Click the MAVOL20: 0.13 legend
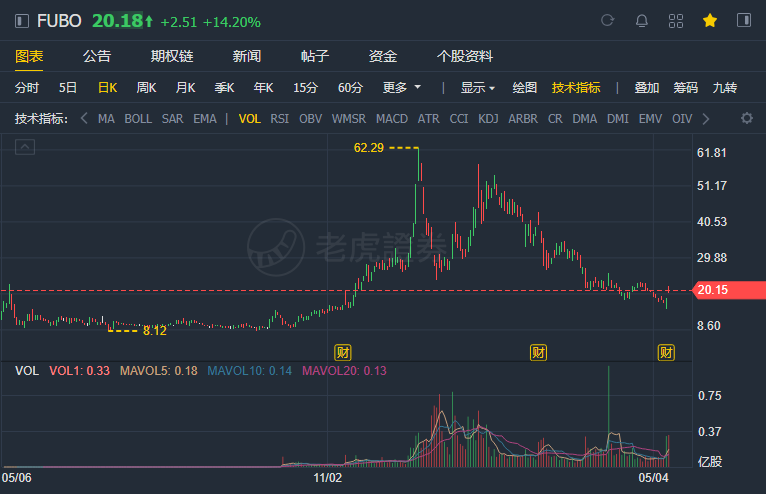Image resolution: width=766 pixels, height=494 pixels. point(344,371)
